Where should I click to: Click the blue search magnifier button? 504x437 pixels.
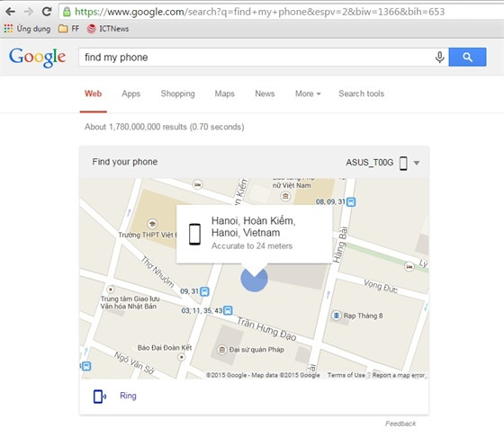pyautogui.click(x=467, y=58)
